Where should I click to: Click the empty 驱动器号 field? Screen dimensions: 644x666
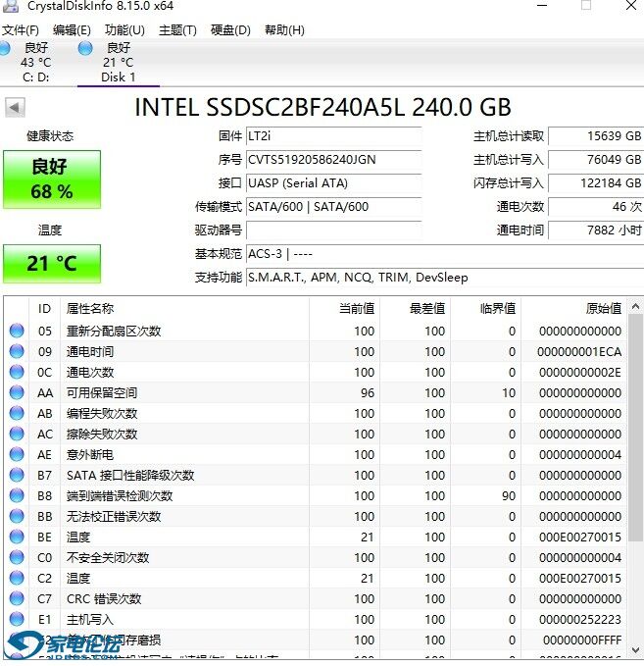click(333, 231)
